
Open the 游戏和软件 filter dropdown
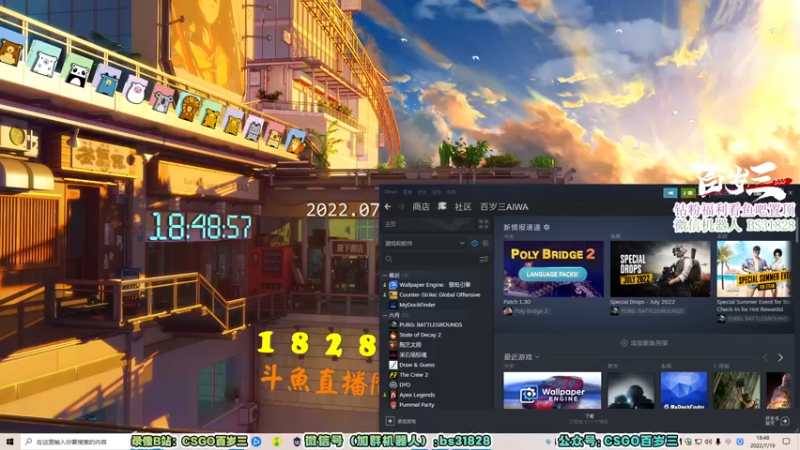click(424, 243)
